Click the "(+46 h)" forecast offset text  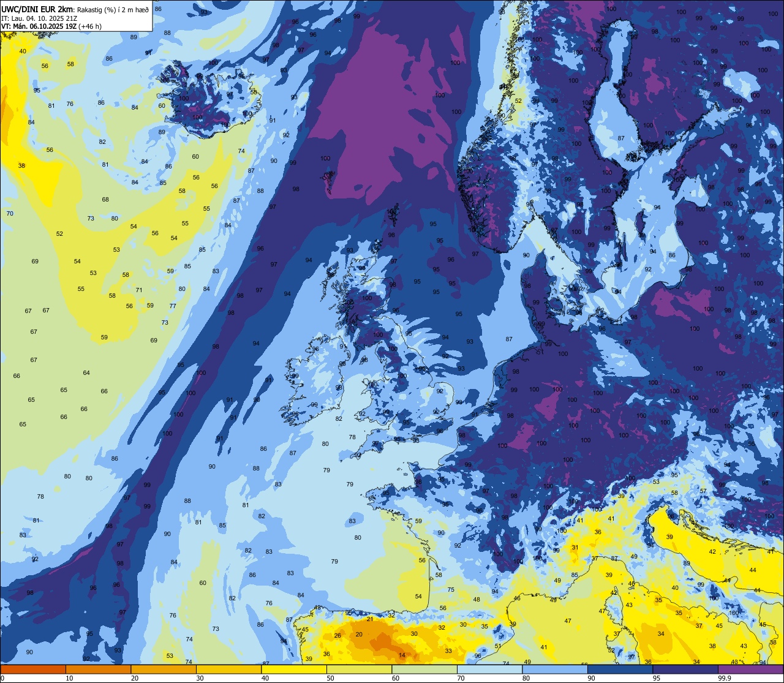click(x=90, y=26)
